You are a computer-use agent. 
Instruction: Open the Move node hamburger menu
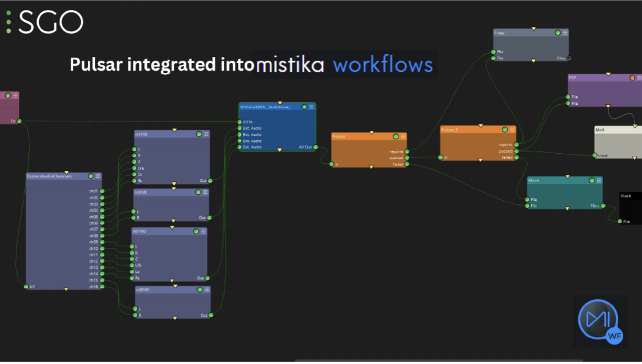599,180
